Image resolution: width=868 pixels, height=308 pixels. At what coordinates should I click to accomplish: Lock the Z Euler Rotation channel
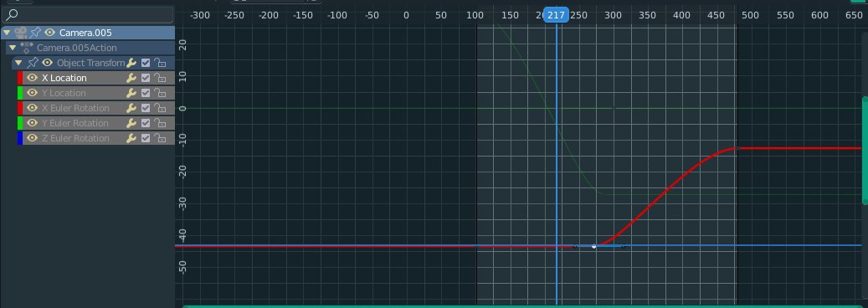click(160, 138)
